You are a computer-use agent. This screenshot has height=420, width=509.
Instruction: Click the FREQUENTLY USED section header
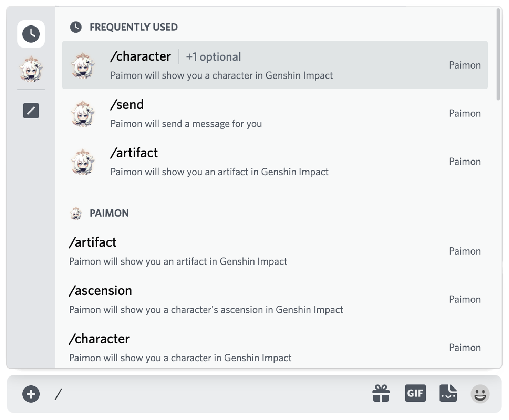[x=133, y=27]
